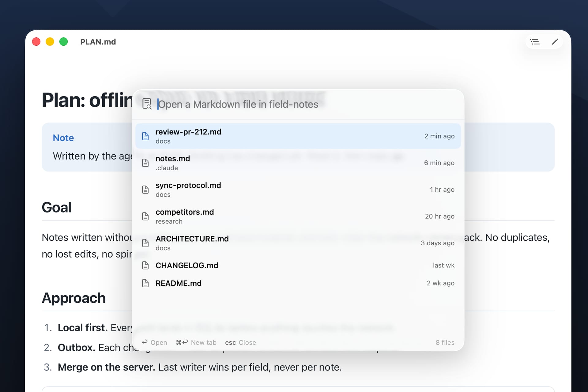Click the 1 hr ago timestamp
588x392 pixels.
(x=442, y=190)
